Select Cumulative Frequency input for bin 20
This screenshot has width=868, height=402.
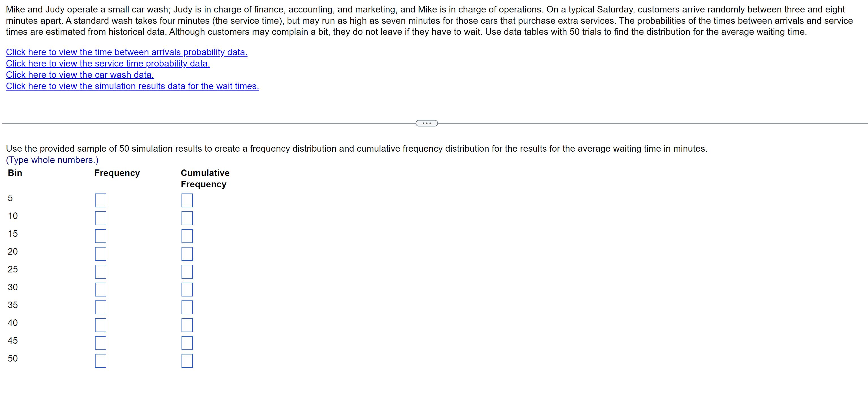click(187, 254)
